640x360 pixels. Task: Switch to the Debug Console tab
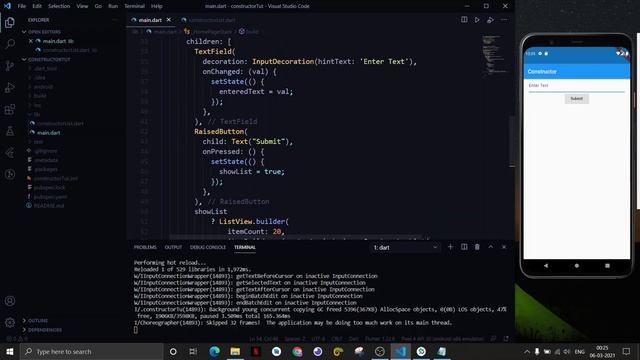tap(208, 247)
